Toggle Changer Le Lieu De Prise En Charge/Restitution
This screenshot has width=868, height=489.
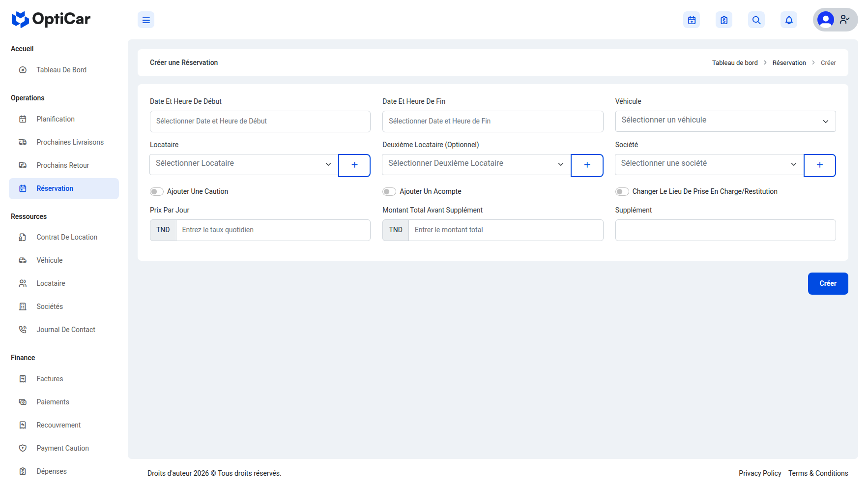[622, 192]
